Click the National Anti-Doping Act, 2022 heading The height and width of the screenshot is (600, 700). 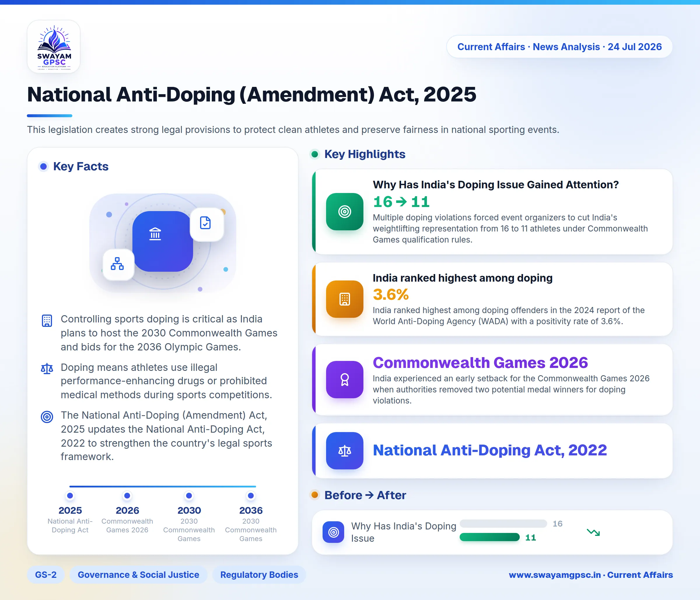coord(490,450)
